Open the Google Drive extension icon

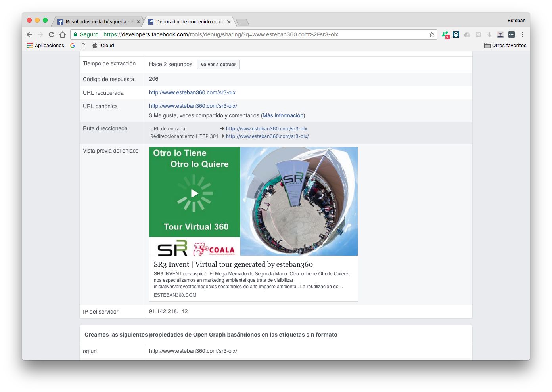467,34
